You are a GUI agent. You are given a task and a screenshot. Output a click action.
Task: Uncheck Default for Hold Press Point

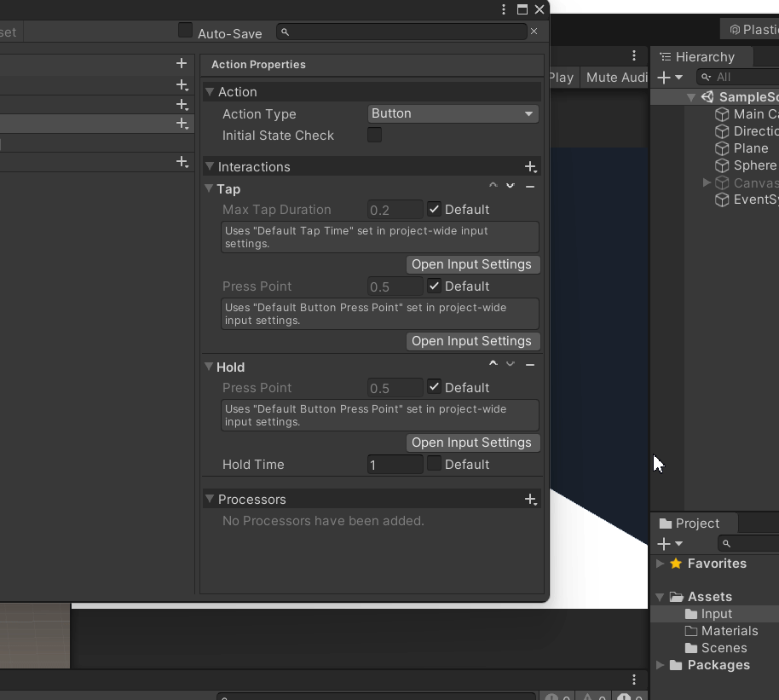click(x=434, y=387)
